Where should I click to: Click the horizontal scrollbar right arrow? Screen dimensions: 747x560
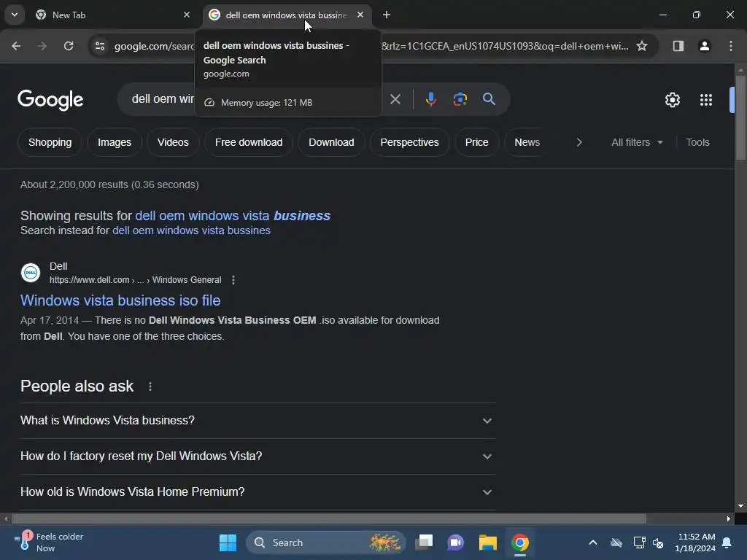(729, 518)
